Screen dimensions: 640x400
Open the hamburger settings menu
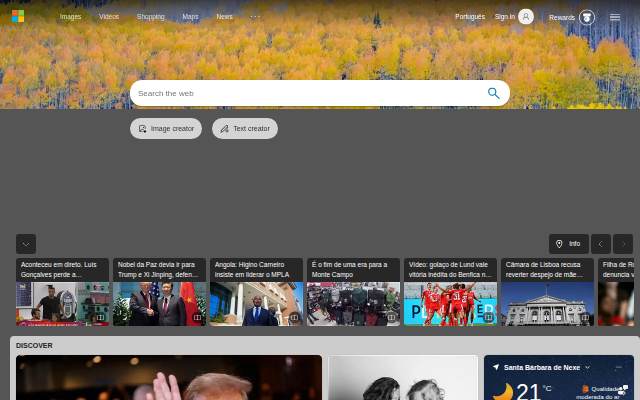click(x=615, y=17)
